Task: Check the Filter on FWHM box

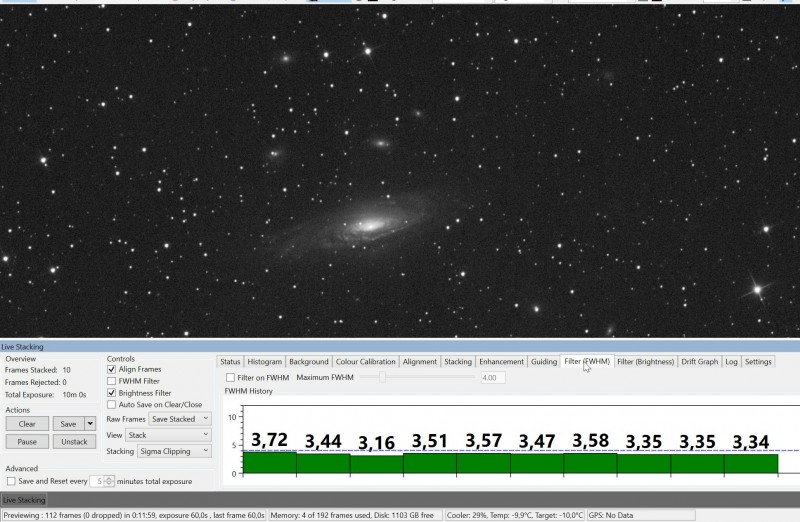Action: [231, 378]
